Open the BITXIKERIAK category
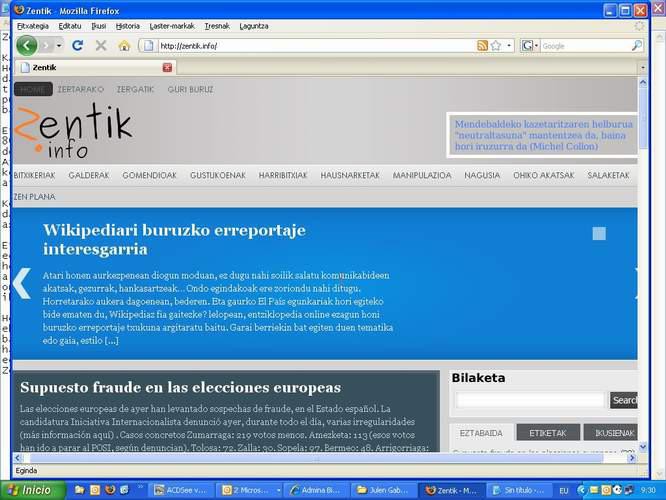The width and height of the screenshot is (666, 500). (34, 175)
